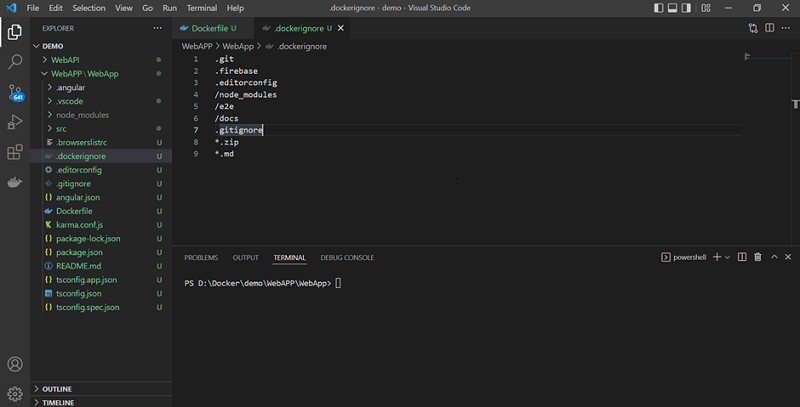Screen dimensions: 800x407
Task: Open package.json in the explorer
Action: pyautogui.click(x=79, y=253)
